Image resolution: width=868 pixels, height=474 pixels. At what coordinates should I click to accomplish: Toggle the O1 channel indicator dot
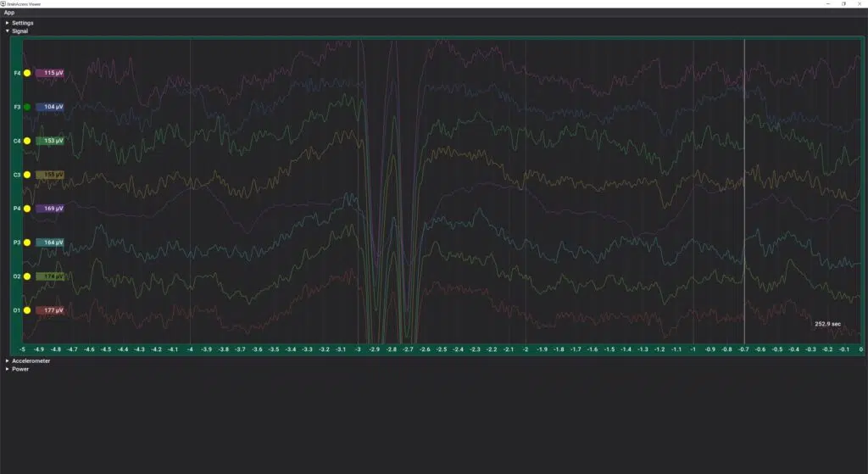pos(27,310)
